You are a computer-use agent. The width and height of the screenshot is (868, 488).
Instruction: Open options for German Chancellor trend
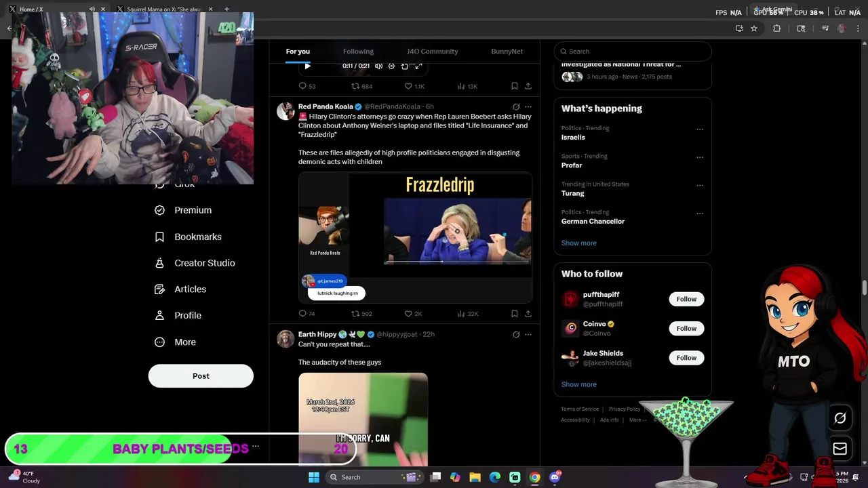tap(700, 213)
